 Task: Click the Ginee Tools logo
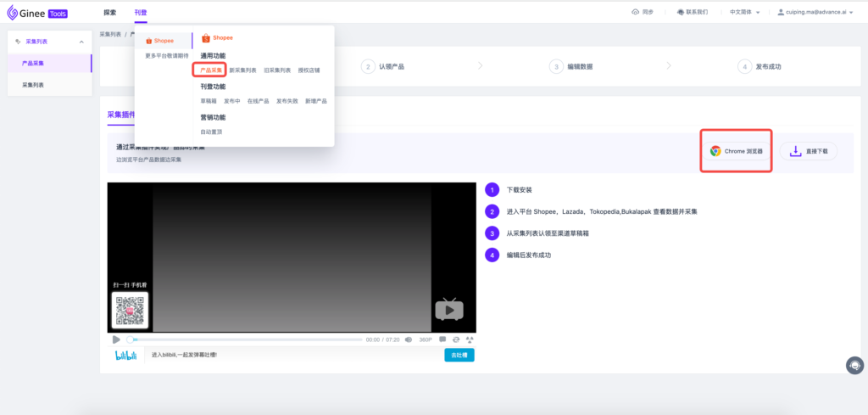point(37,13)
